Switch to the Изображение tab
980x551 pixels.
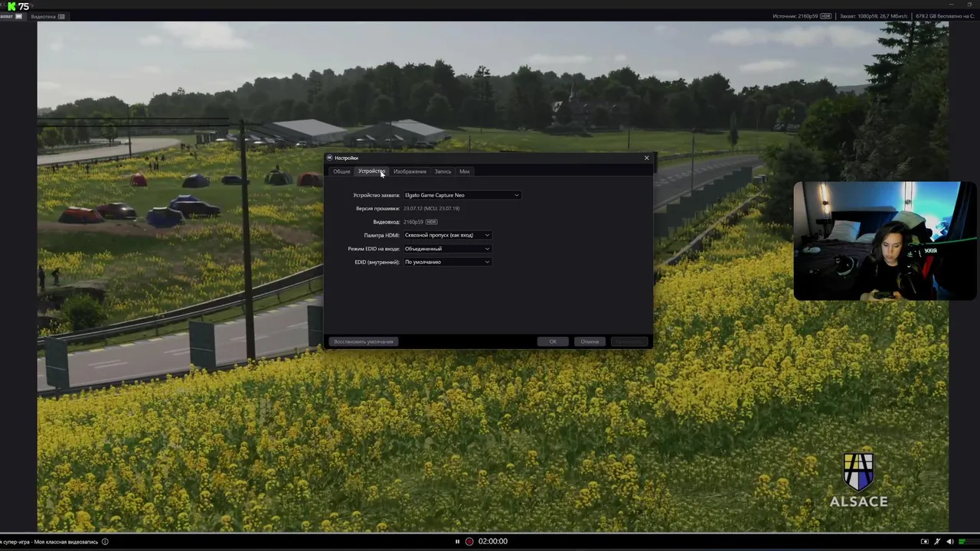point(410,171)
